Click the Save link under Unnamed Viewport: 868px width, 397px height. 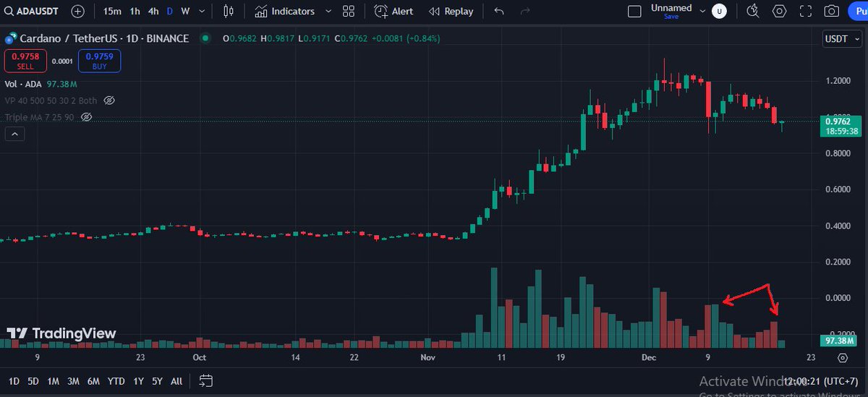671,16
